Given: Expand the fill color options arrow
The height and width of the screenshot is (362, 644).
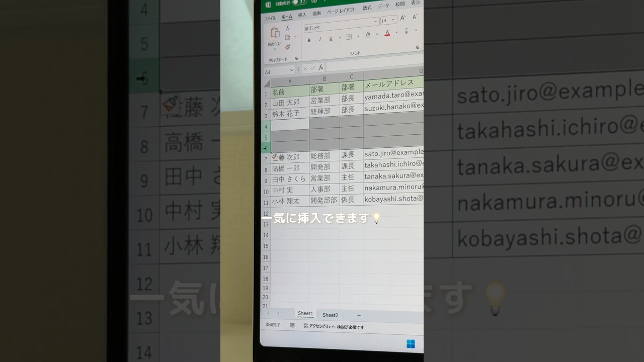Looking at the screenshot, I should (377, 34).
